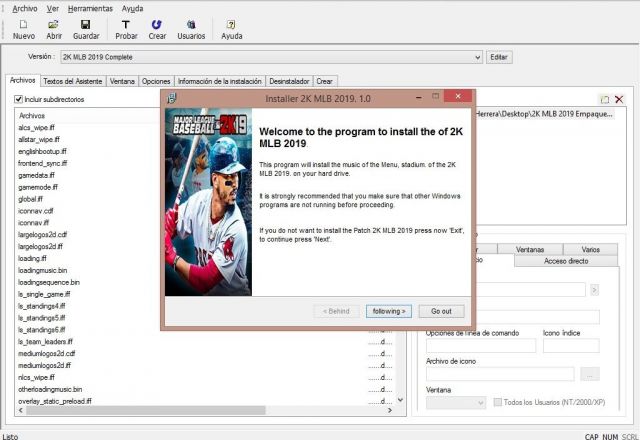
Task: Select file otherloadingmusic.bin
Action: click(50, 389)
